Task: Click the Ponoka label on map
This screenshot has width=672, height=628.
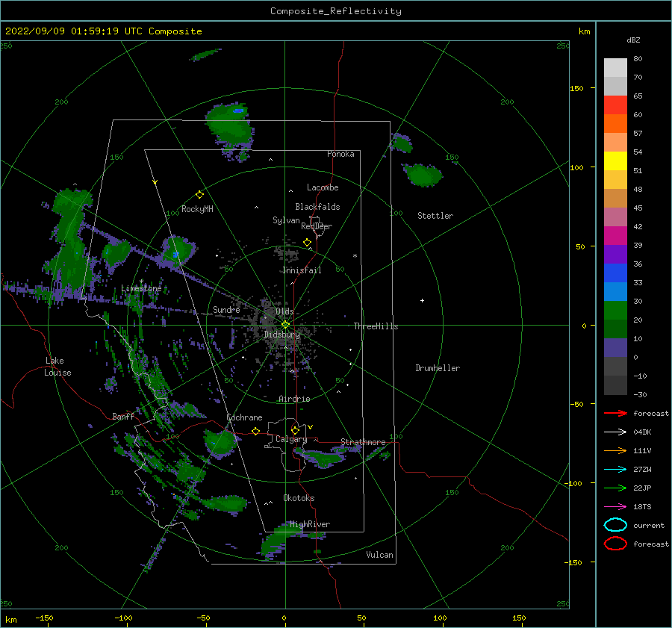Action: (x=340, y=154)
